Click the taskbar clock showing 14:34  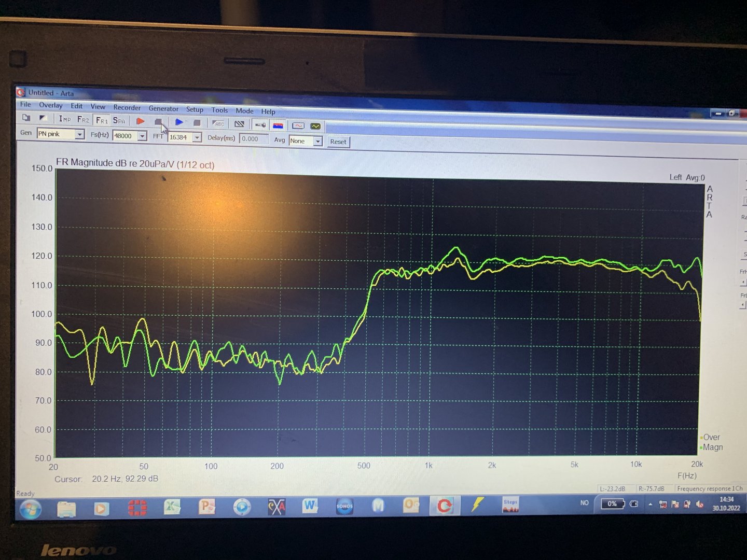726,503
